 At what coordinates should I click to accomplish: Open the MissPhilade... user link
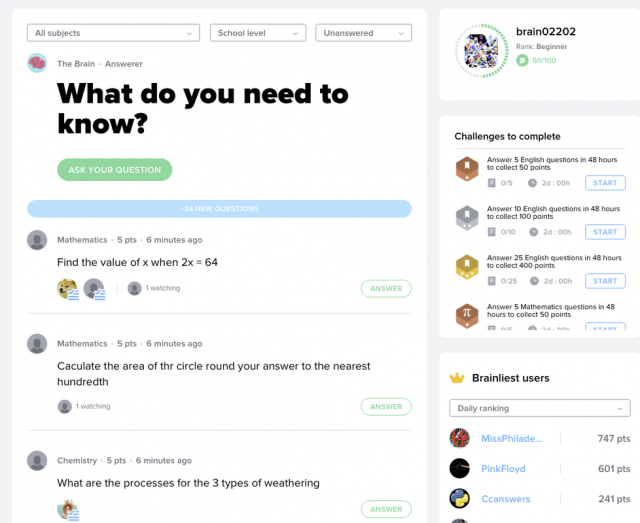tap(511, 438)
